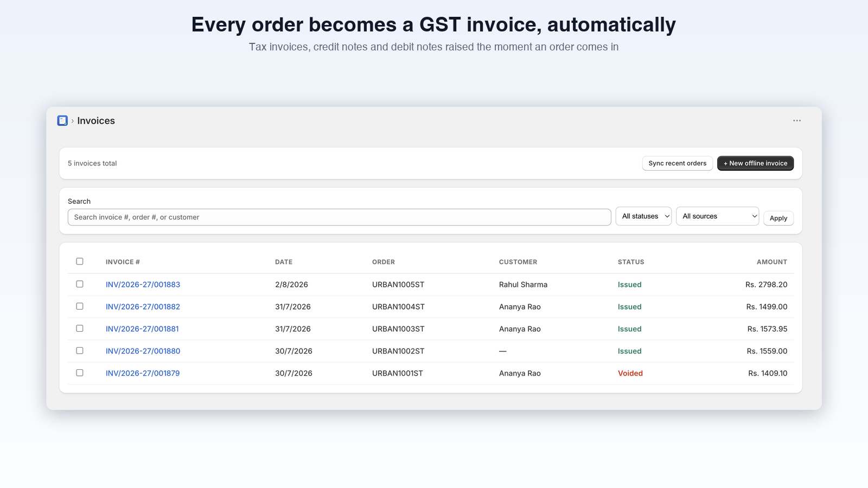The width and height of the screenshot is (868, 488).
Task: Click order URBAN1003ST
Action: click(x=398, y=329)
